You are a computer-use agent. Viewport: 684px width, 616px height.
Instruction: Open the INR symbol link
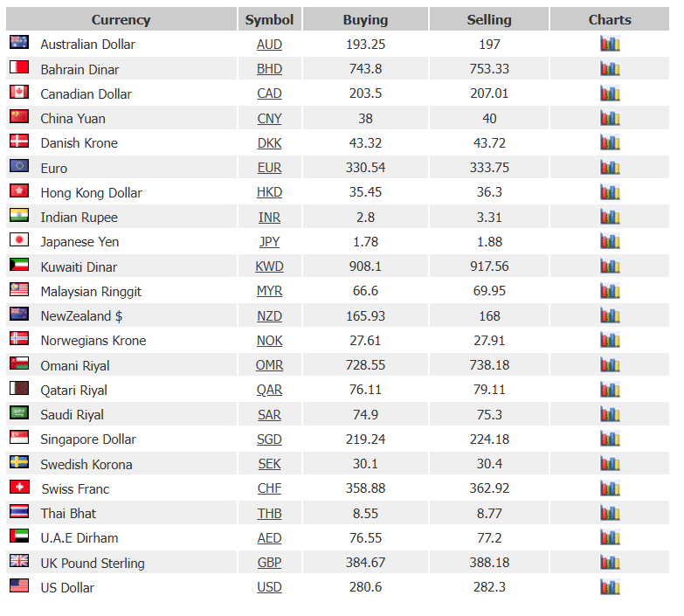269,218
